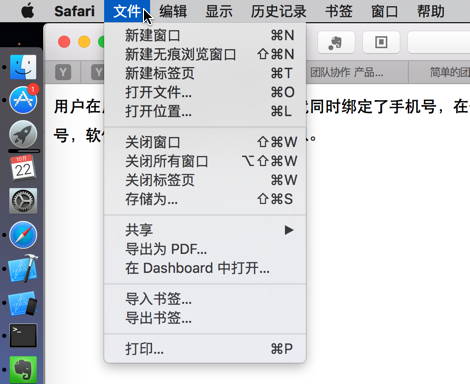
Task: Open Terminal from the Dock
Action: tap(23, 336)
